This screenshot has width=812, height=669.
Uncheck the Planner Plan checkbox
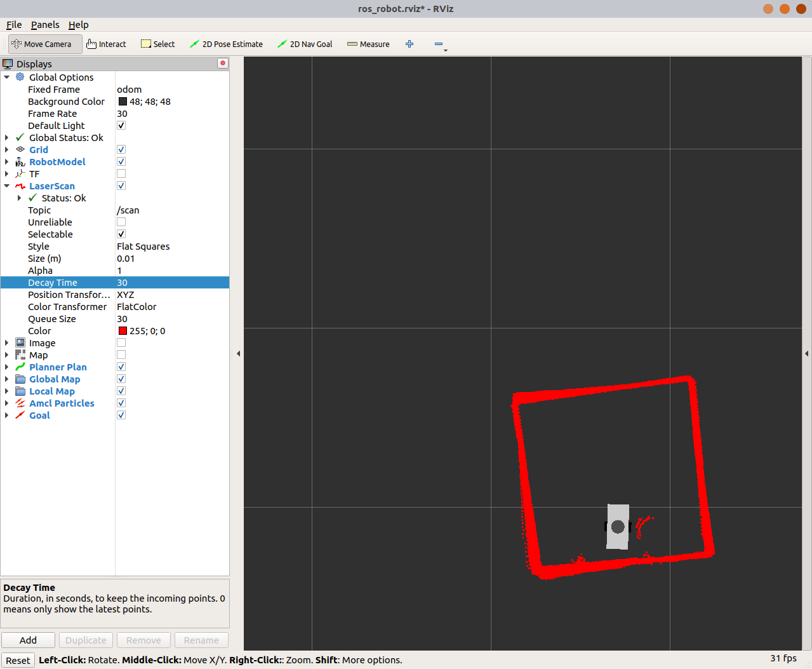(121, 367)
